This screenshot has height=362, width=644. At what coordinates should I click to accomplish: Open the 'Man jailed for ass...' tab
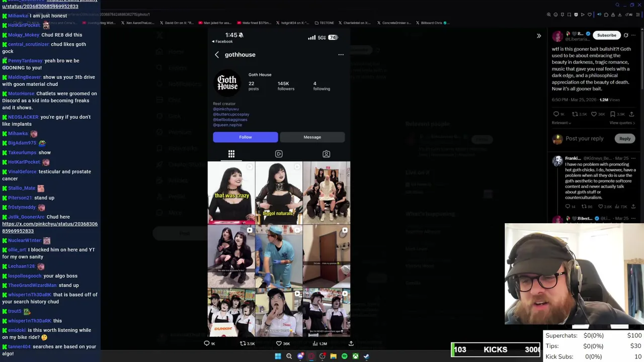pyautogui.click(x=214, y=23)
